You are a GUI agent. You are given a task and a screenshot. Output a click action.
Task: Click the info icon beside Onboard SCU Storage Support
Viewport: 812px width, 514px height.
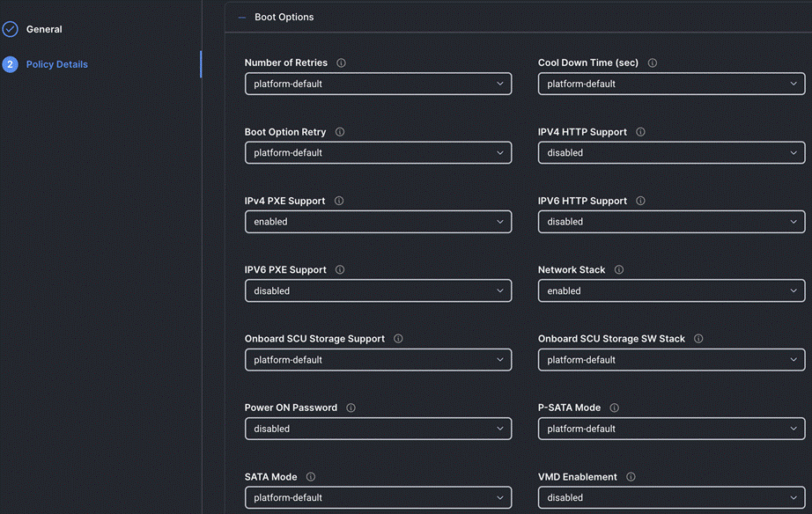[397, 338]
